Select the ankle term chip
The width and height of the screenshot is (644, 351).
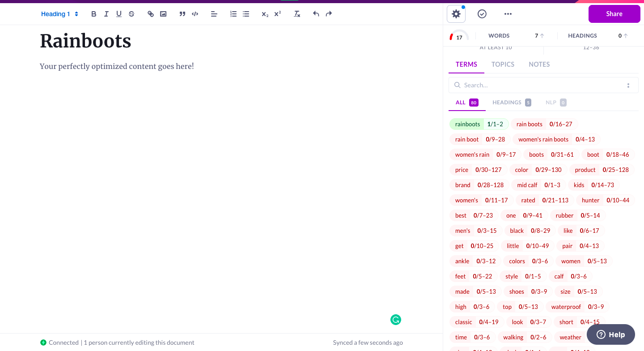tap(475, 261)
